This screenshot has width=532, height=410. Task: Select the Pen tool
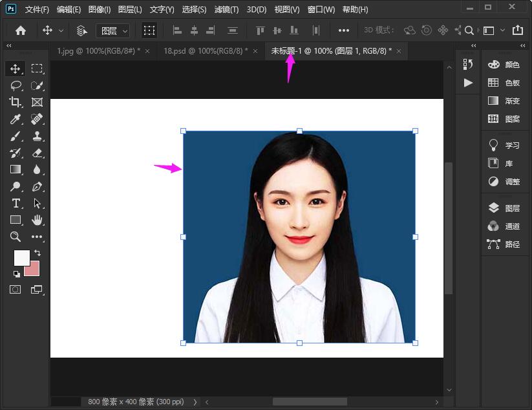37,186
